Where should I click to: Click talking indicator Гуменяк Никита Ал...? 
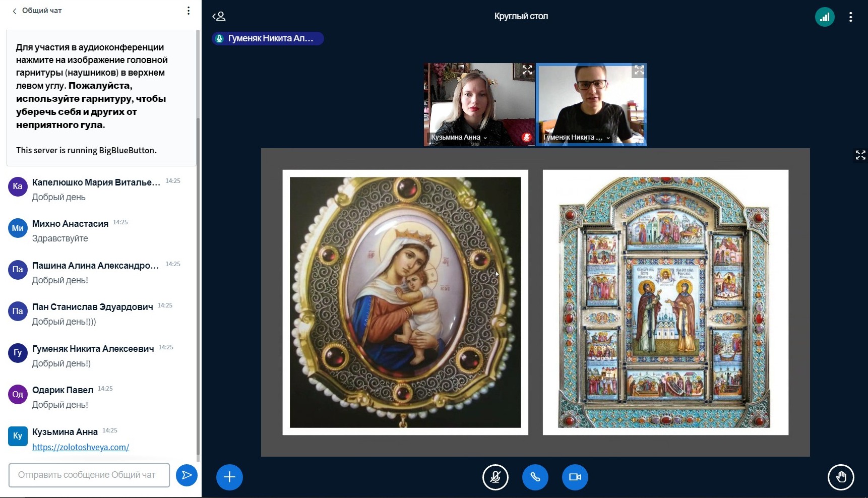268,38
